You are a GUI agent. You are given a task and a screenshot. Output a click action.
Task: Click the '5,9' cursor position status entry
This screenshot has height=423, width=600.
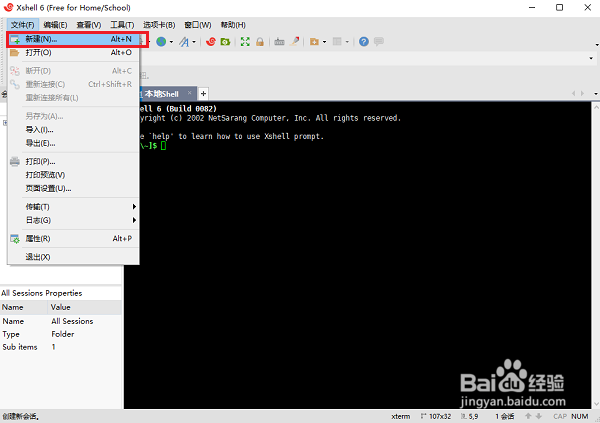tap(470, 416)
